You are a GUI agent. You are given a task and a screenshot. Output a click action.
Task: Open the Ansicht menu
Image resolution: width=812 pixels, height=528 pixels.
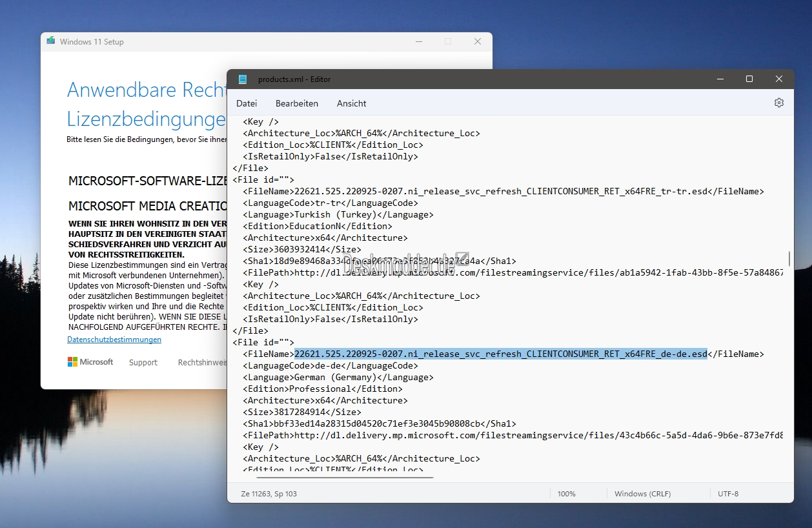tap(352, 103)
